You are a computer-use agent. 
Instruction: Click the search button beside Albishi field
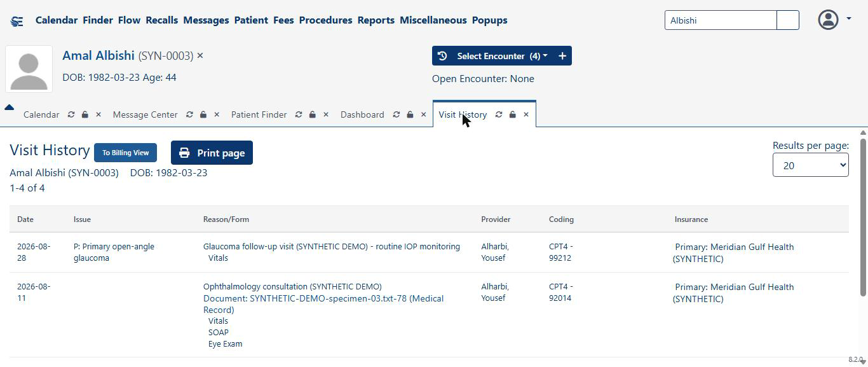click(788, 20)
